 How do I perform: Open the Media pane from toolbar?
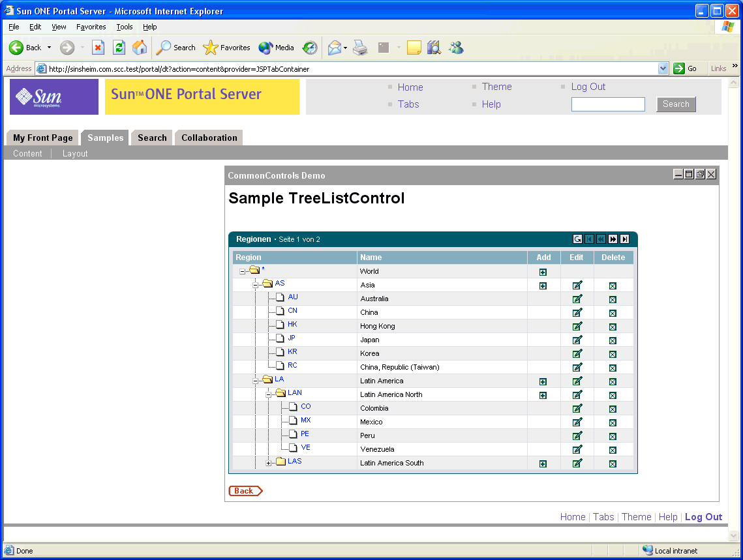(276, 48)
